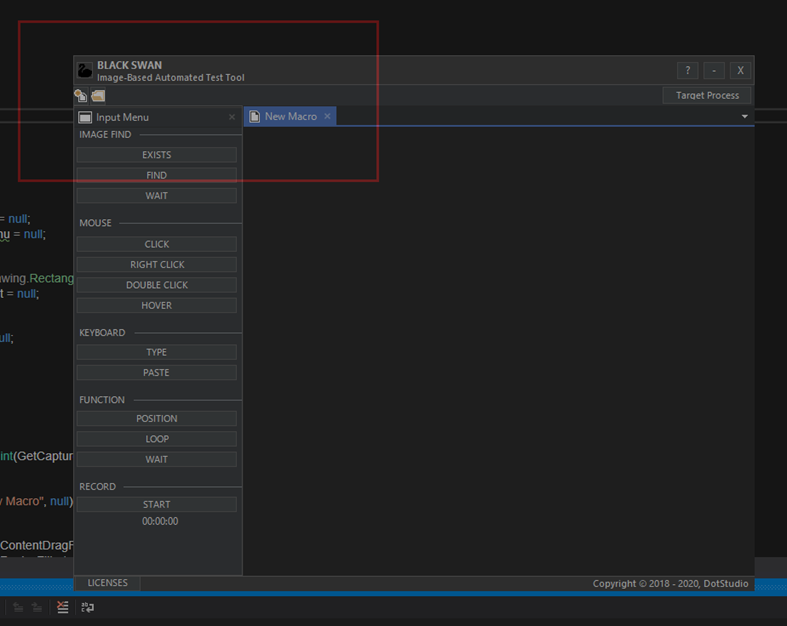Click the Black Swan logo icon
Screen dimensions: 787x626
coord(85,70)
